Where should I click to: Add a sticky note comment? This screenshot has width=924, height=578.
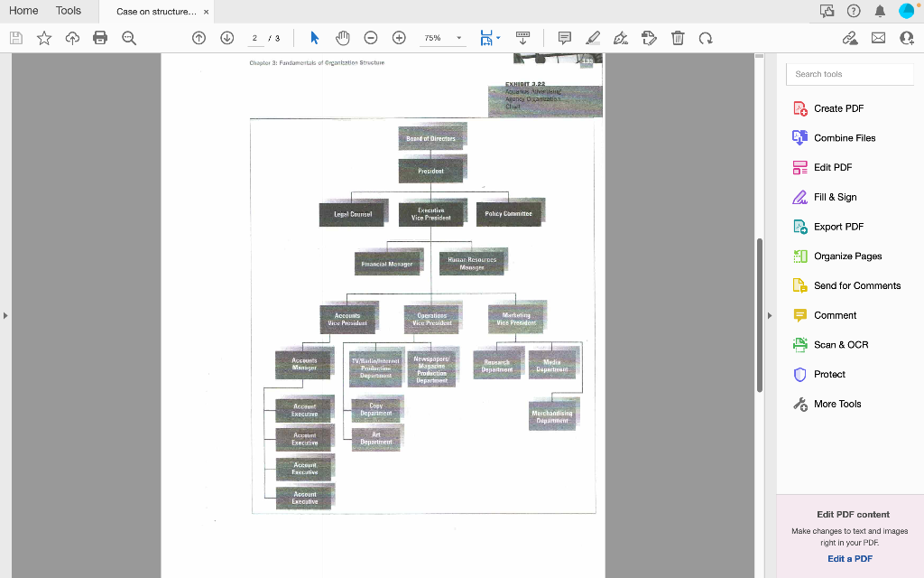[x=564, y=38]
